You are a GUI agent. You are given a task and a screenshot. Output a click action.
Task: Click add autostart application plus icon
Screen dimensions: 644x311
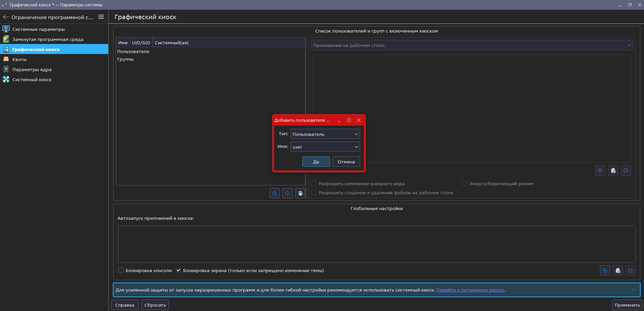[x=605, y=270]
